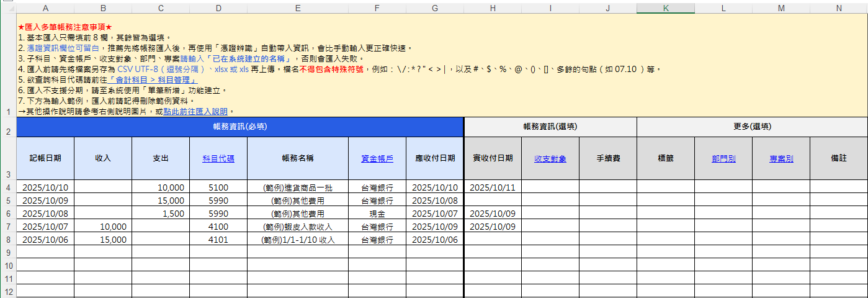The width and height of the screenshot is (868, 298).
Task: Open the 科目代碼 link in header
Action: pos(218,158)
